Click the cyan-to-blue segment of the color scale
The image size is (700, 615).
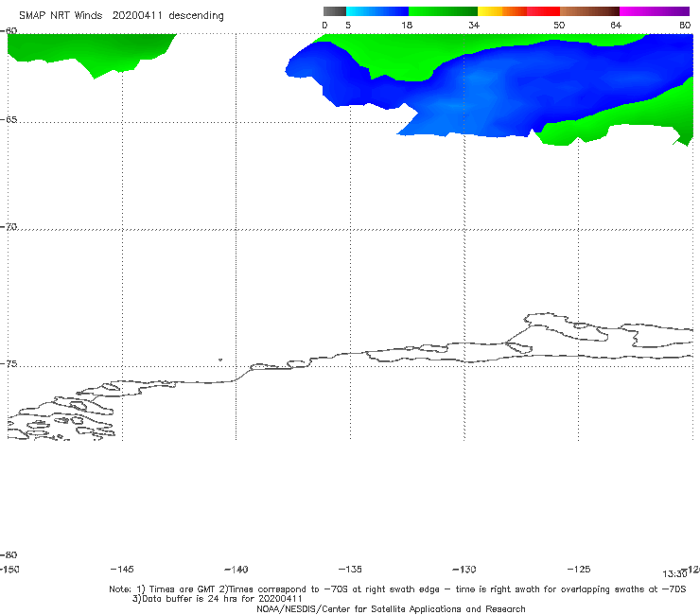(x=377, y=11)
